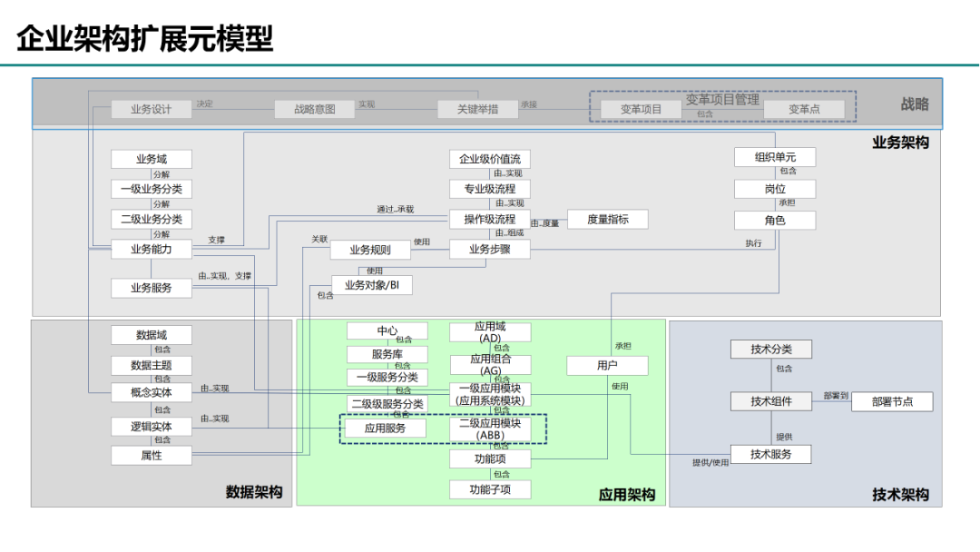This screenshot has width=980, height=552.
Task: Click the 变革点 box
Action: (804, 109)
